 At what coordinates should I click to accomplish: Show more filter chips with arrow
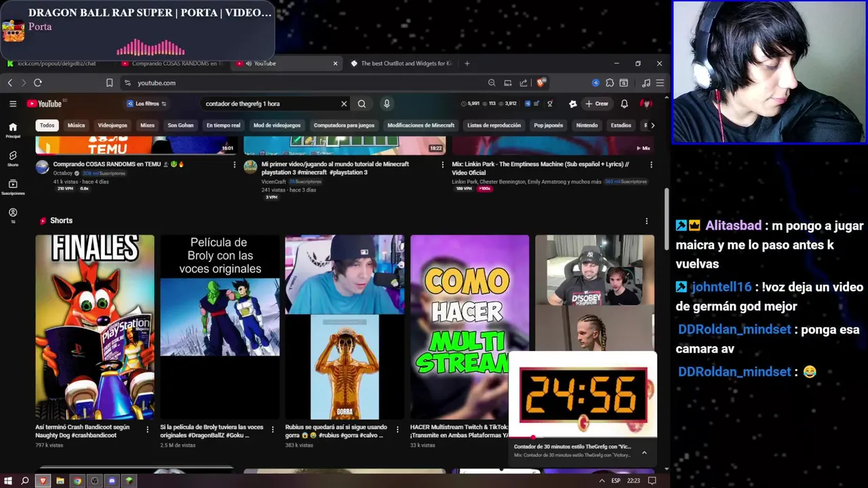652,125
